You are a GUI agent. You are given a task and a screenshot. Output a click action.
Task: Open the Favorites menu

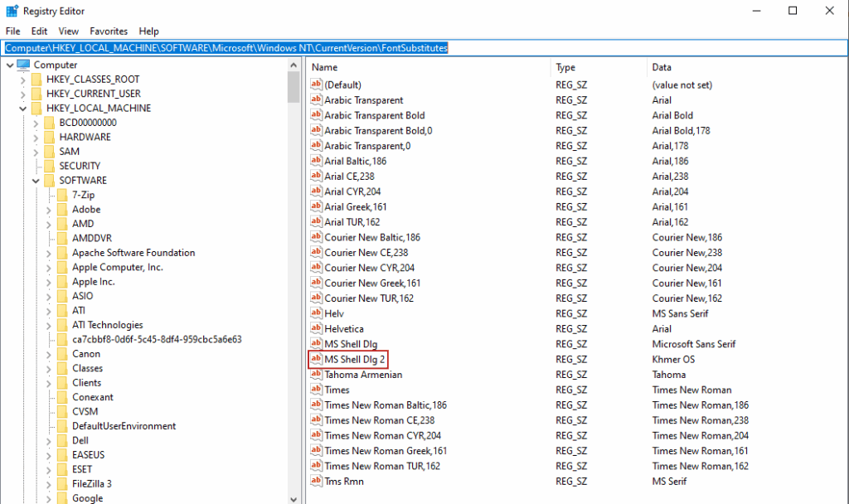(x=109, y=31)
